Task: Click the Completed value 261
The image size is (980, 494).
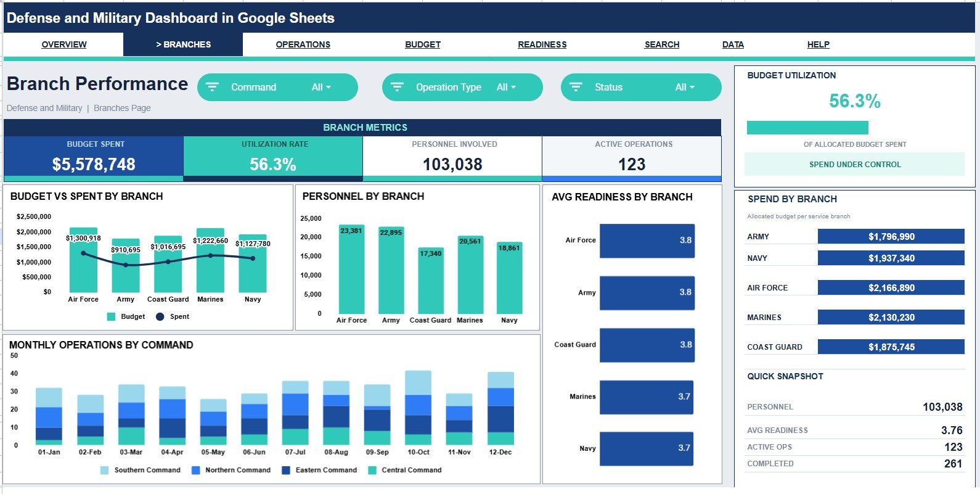Action: click(953, 464)
